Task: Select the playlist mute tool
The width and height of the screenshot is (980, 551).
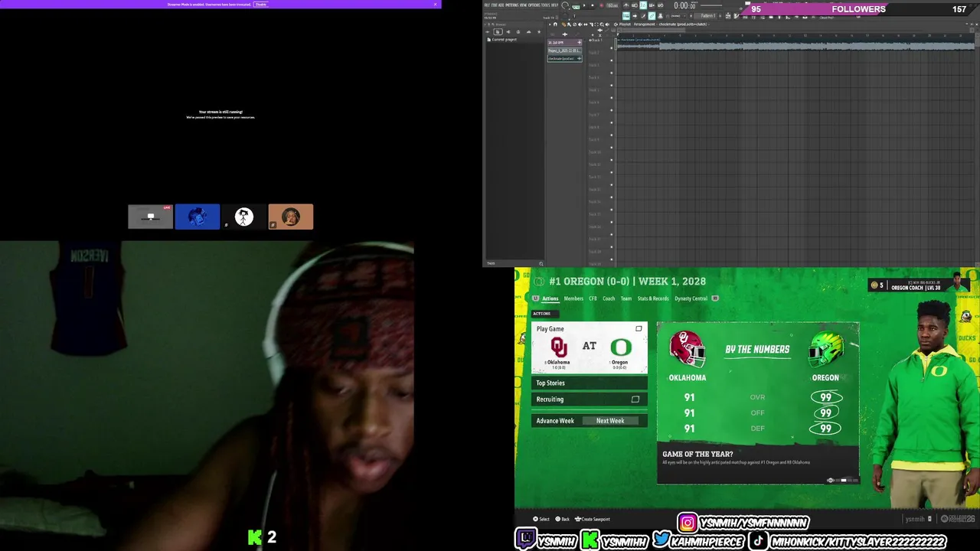Action: [x=580, y=24]
